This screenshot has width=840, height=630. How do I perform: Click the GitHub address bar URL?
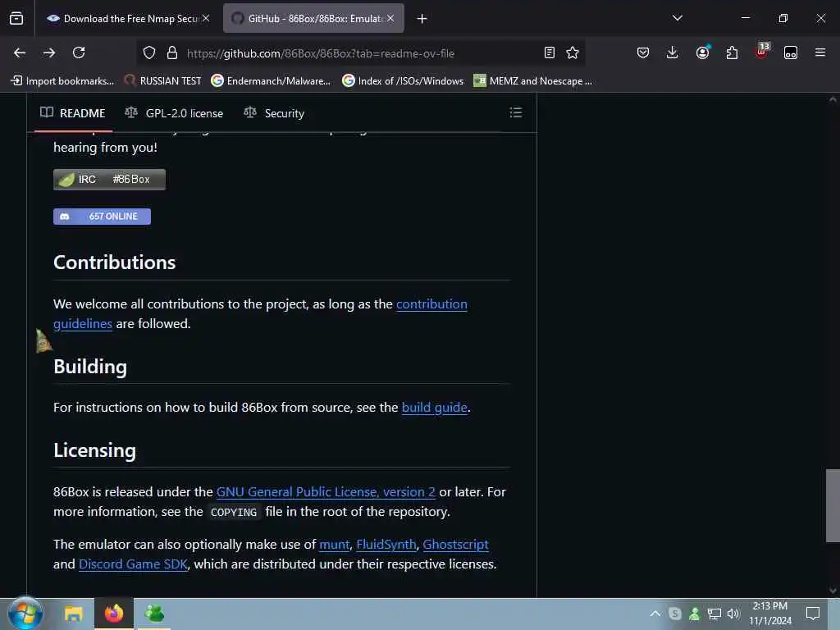[321, 53]
